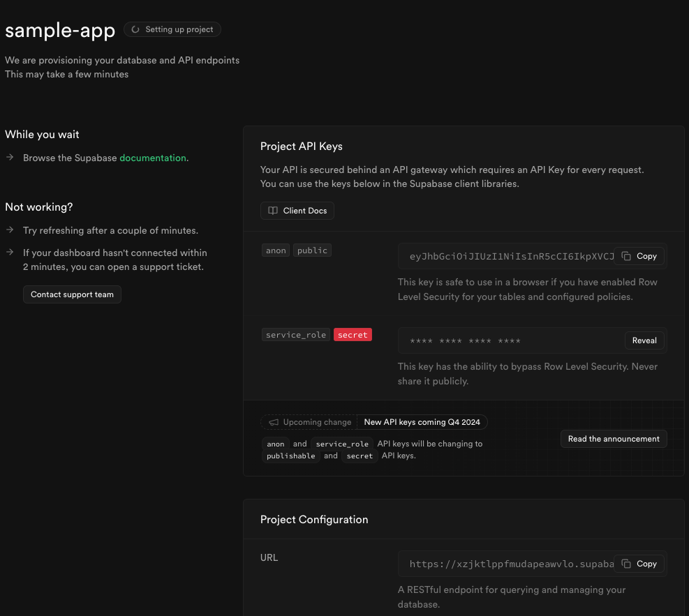
Task: Click the book icon in Client Docs
Action: click(x=273, y=211)
